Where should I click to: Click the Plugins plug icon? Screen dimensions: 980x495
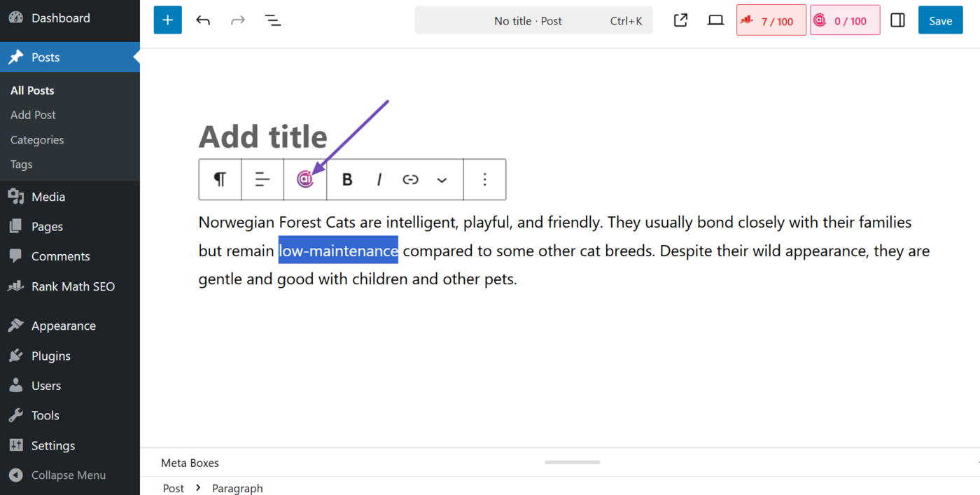[16, 356]
